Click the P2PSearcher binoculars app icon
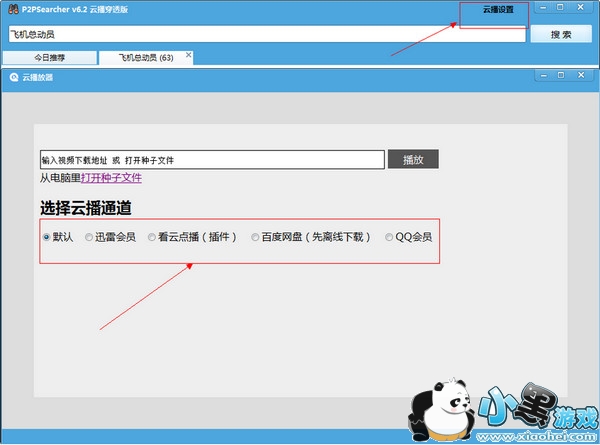 pos(13,9)
